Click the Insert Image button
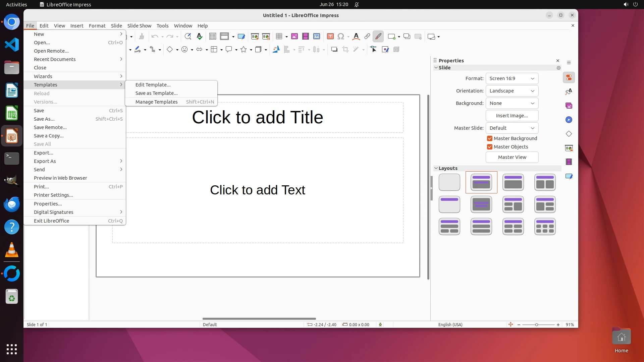This screenshot has height=362, width=644. [512, 116]
